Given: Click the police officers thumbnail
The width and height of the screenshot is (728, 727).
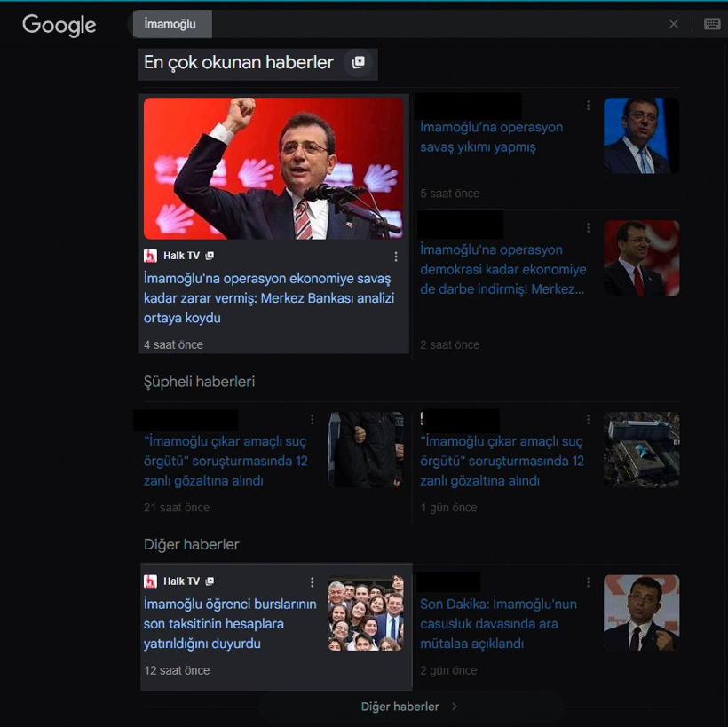Looking at the screenshot, I should (x=366, y=449).
